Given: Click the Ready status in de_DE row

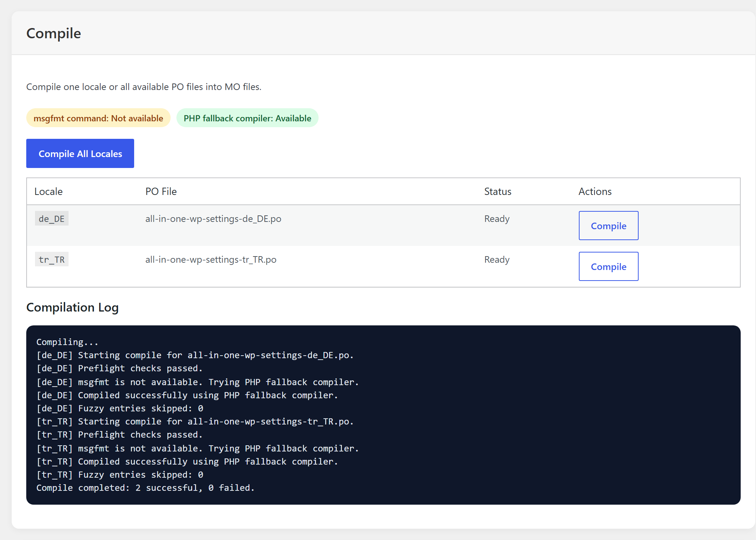Looking at the screenshot, I should [497, 219].
